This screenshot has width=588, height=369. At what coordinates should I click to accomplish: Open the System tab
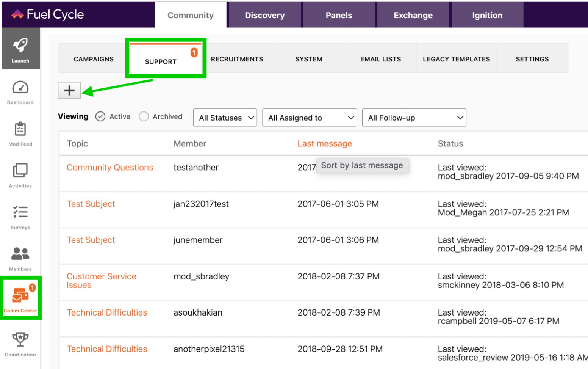pos(309,59)
